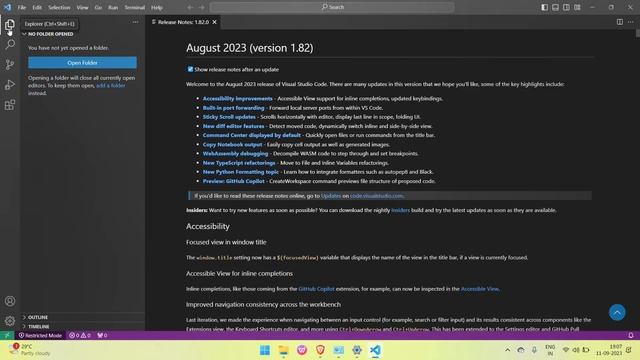Collapse the NO FOLDER OPENED section
The image size is (640, 360).
(x=48, y=34)
